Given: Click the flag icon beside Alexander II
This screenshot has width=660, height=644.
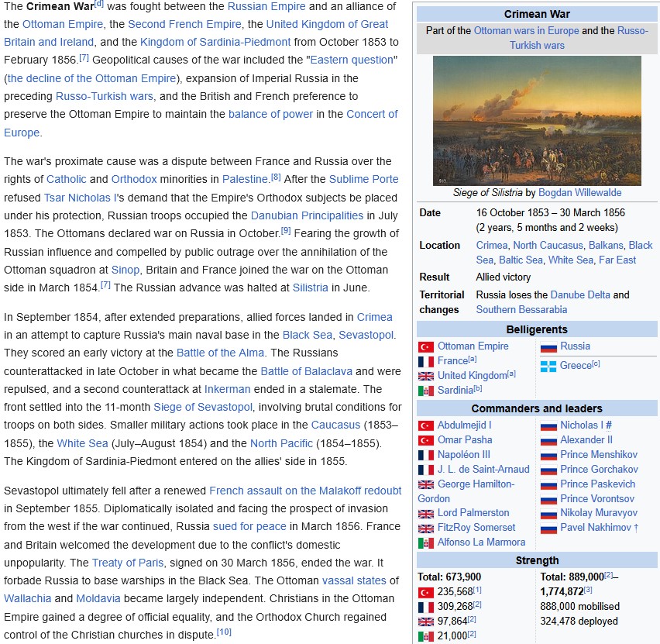Looking at the screenshot, I should click(548, 440).
